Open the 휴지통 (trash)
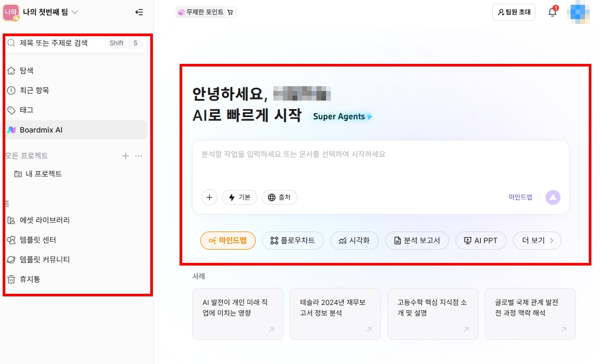Viewport: 601px width, 364px height. click(x=30, y=279)
